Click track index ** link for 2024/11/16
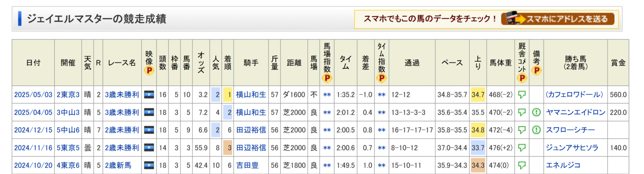The image size is (644, 174). 327,147
